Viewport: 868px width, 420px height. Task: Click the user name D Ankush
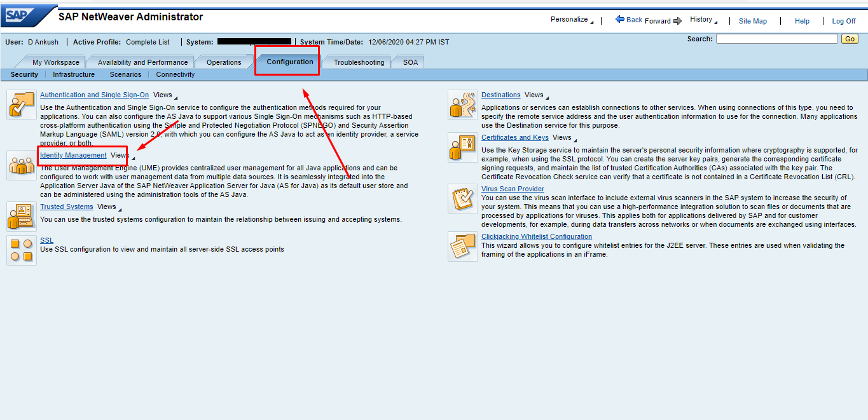coord(43,42)
